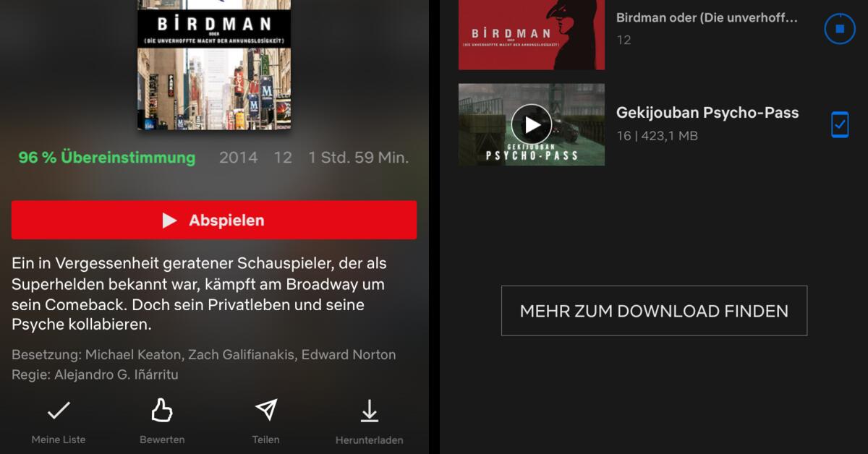The height and width of the screenshot is (454, 868).
Task: Tap the downloaded device icon for Psycho-Pass
Action: click(x=840, y=124)
